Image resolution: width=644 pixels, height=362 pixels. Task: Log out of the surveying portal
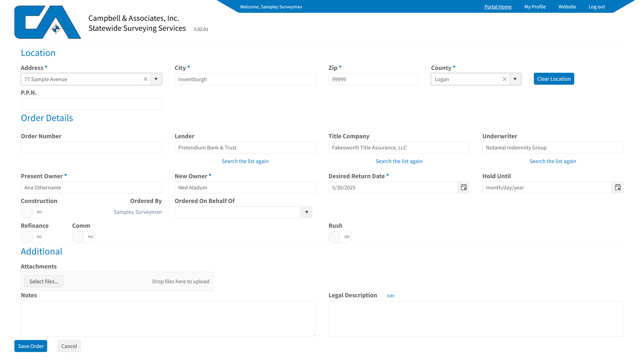(x=597, y=7)
